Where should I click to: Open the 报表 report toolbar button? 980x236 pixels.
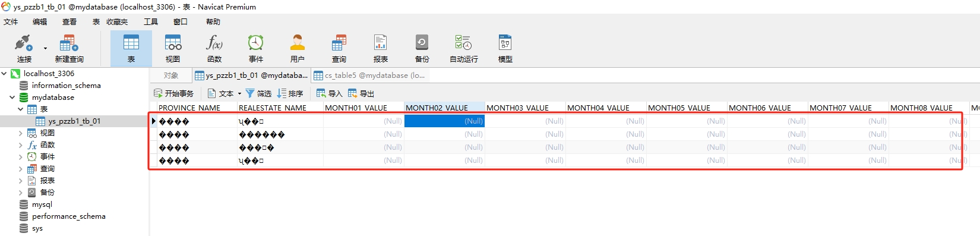(381, 48)
